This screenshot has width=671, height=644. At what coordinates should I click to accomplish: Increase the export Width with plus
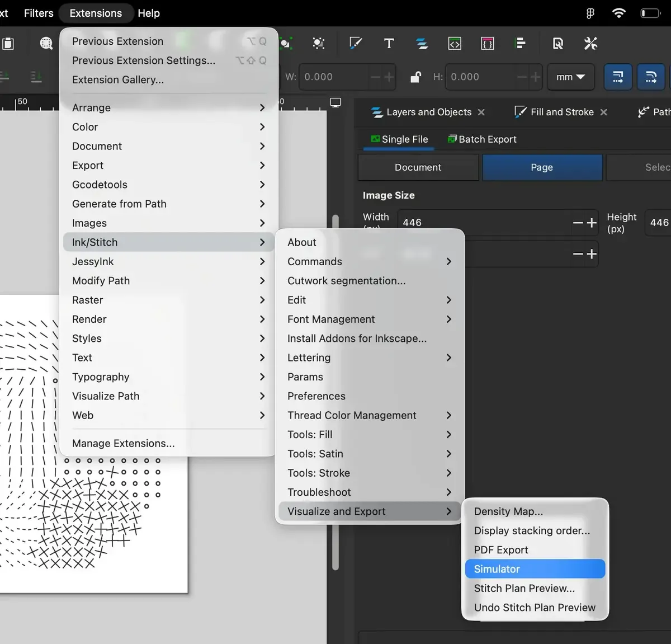[x=592, y=222]
